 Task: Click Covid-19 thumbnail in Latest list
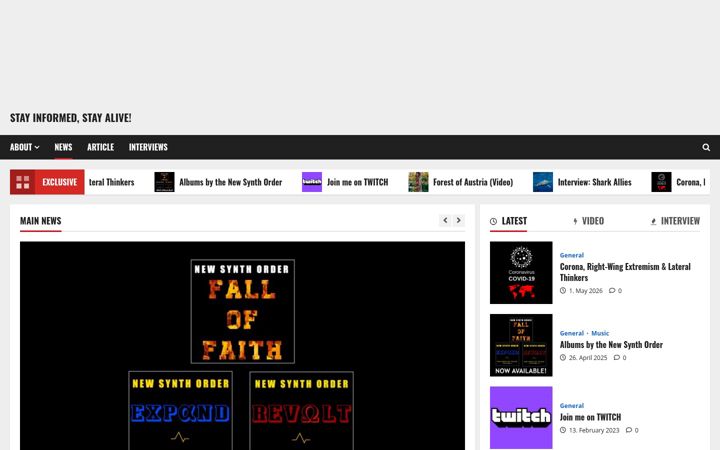pos(521,273)
